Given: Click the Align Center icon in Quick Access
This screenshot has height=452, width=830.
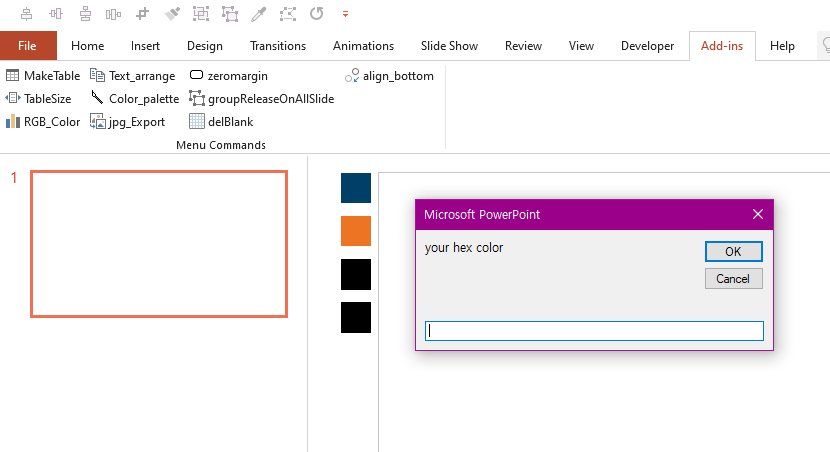Looking at the screenshot, I should 26,14.
